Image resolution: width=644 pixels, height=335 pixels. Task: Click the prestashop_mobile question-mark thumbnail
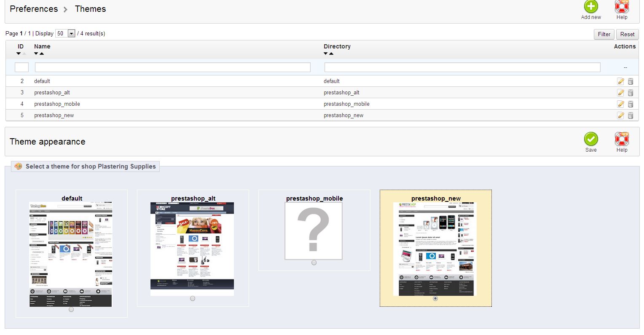pyautogui.click(x=314, y=231)
